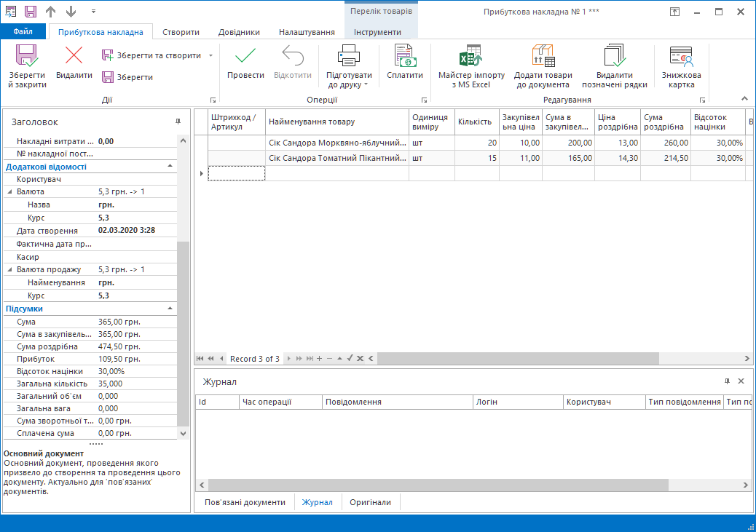Pin the Заголовок panel
The width and height of the screenshot is (756, 532).
point(178,122)
